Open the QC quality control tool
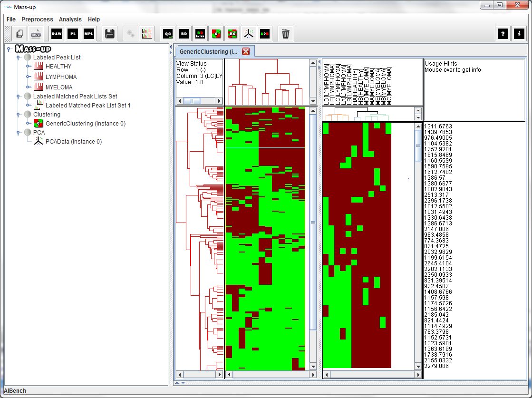The height and width of the screenshot is (398, 532). coord(167,33)
